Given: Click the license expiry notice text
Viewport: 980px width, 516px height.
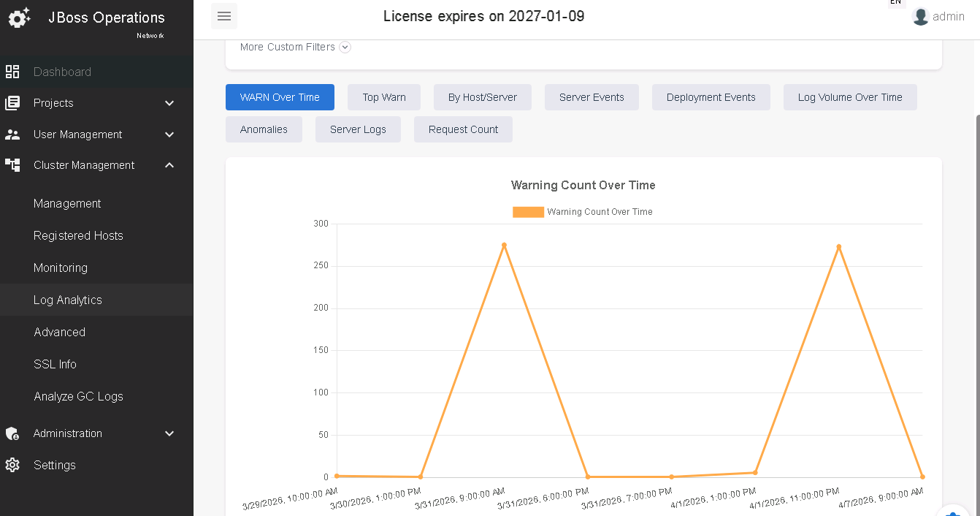Looking at the screenshot, I should coord(484,16).
